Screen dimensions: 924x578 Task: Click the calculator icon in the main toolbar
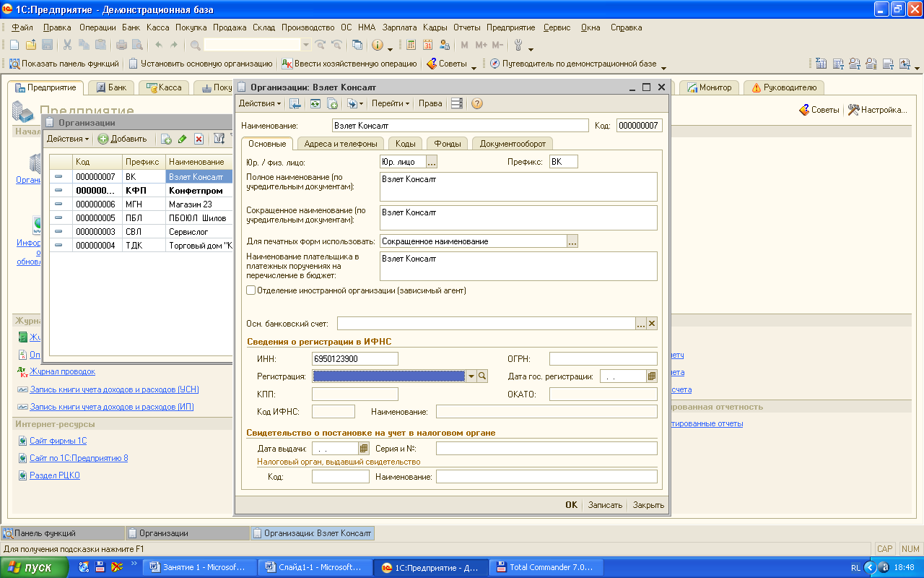411,45
